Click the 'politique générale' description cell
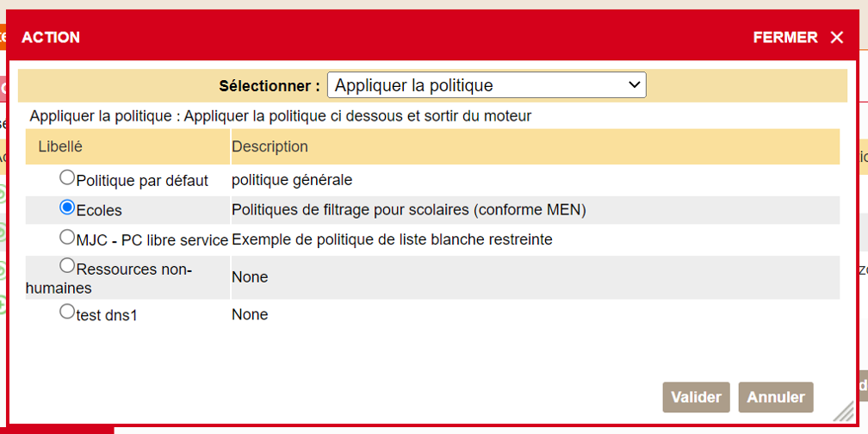 pyautogui.click(x=292, y=180)
